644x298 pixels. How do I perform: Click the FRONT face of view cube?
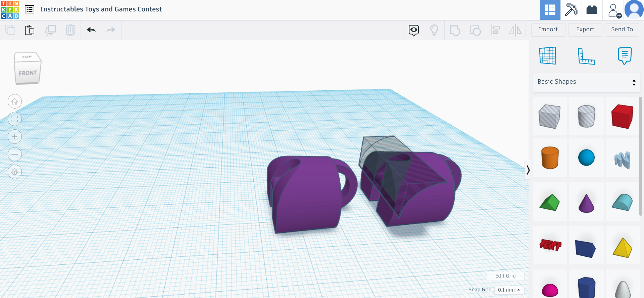point(28,73)
